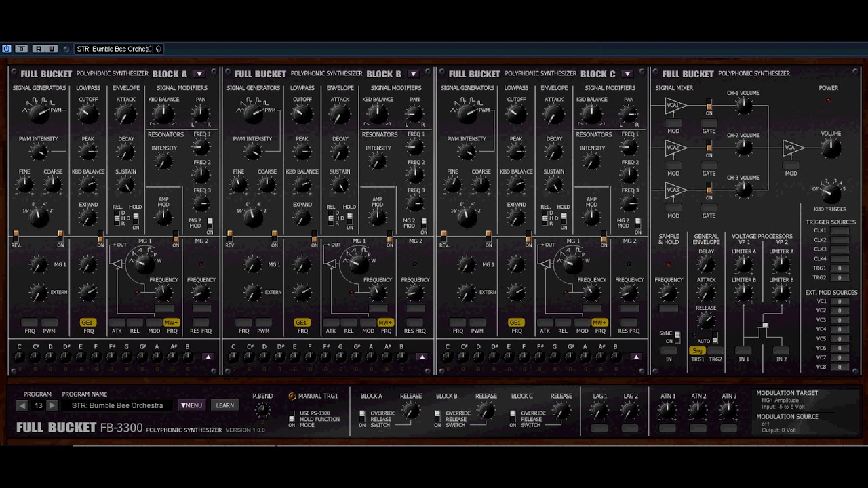Click the yellow Sng TRG1 button
The width and height of the screenshot is (868, 488).
697,350
